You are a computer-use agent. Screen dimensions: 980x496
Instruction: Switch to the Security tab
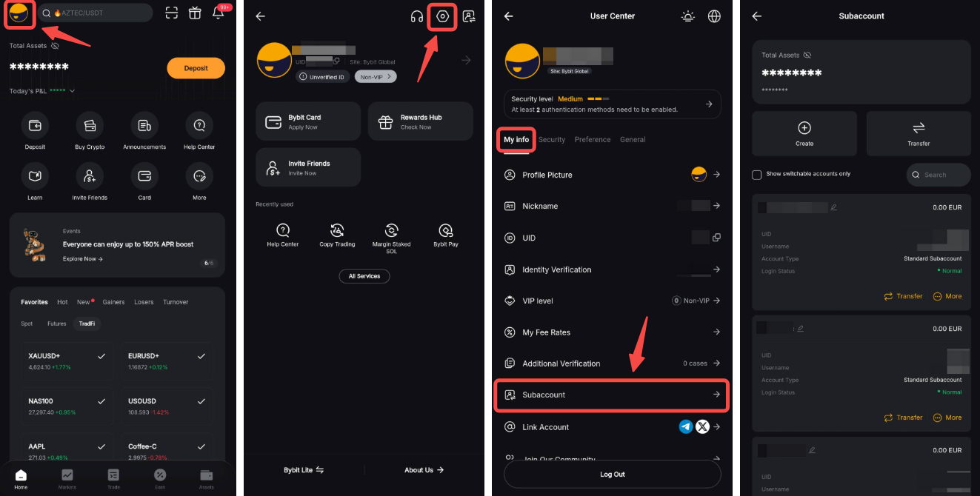click(x=552, y=140)
